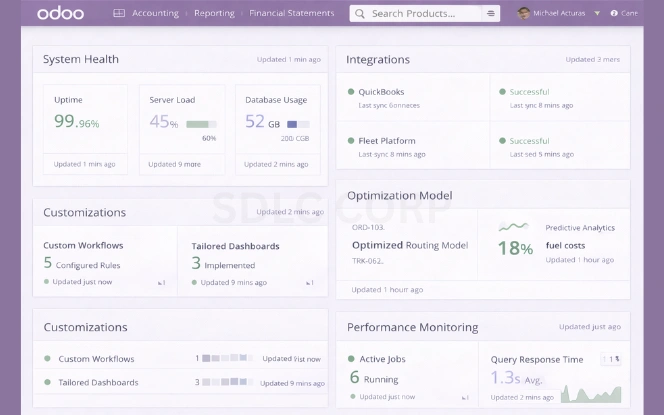Open the Reporting menu
The height and width of the screenshot is (415, 664).
coord(214,13)
